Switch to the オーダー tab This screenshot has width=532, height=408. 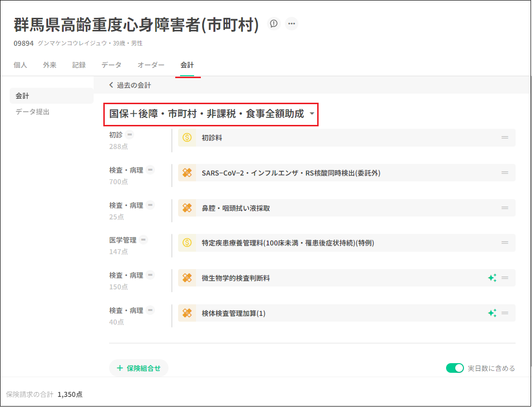151,65
